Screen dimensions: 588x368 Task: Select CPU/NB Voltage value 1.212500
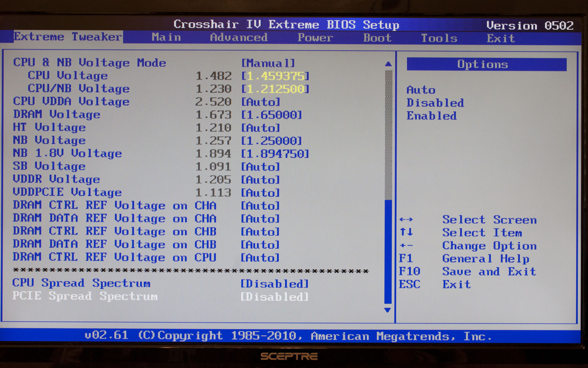tap(275, 89)
